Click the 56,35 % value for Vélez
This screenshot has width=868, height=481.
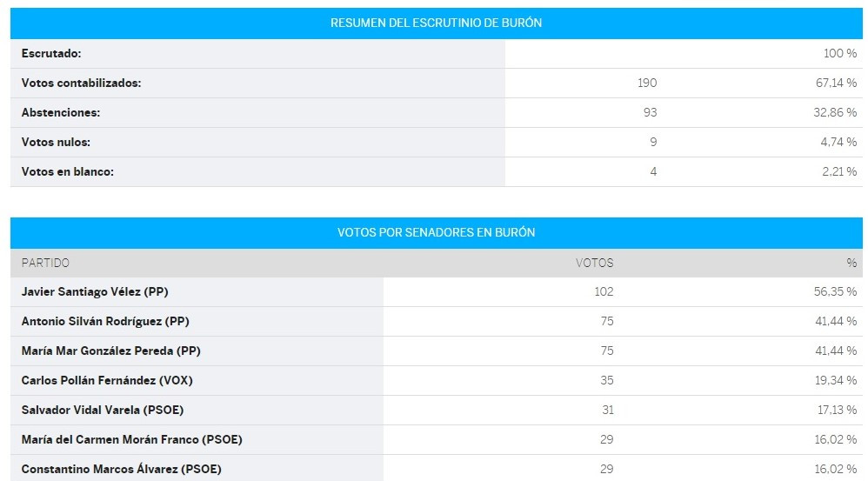pos(835,291)
